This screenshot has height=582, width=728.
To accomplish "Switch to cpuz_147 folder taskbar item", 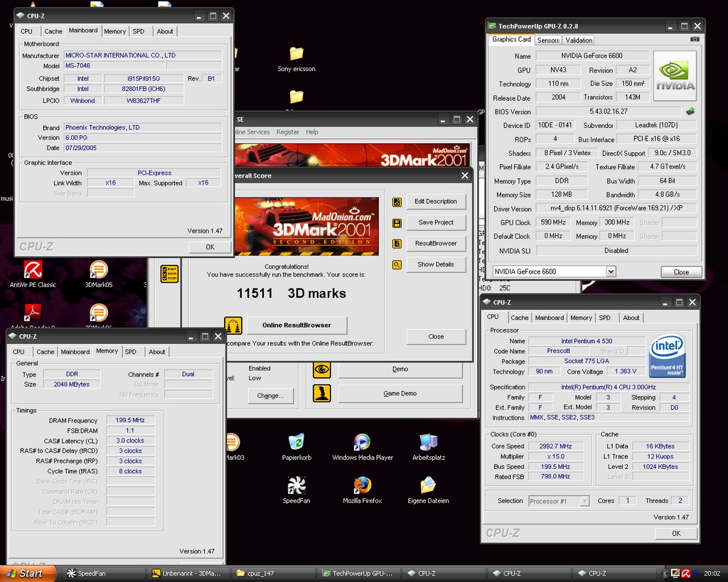I will pos(275,573).
